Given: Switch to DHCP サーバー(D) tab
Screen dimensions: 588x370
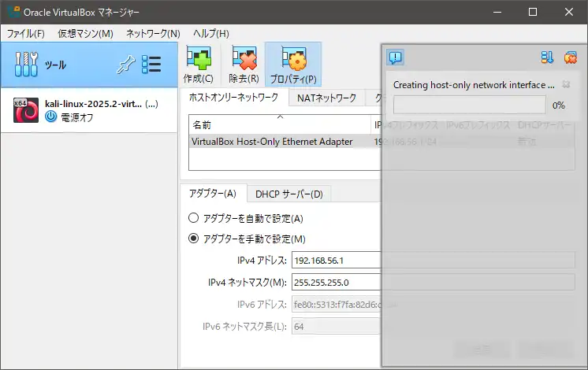Looking at the screenshot, I should point(289,194).
